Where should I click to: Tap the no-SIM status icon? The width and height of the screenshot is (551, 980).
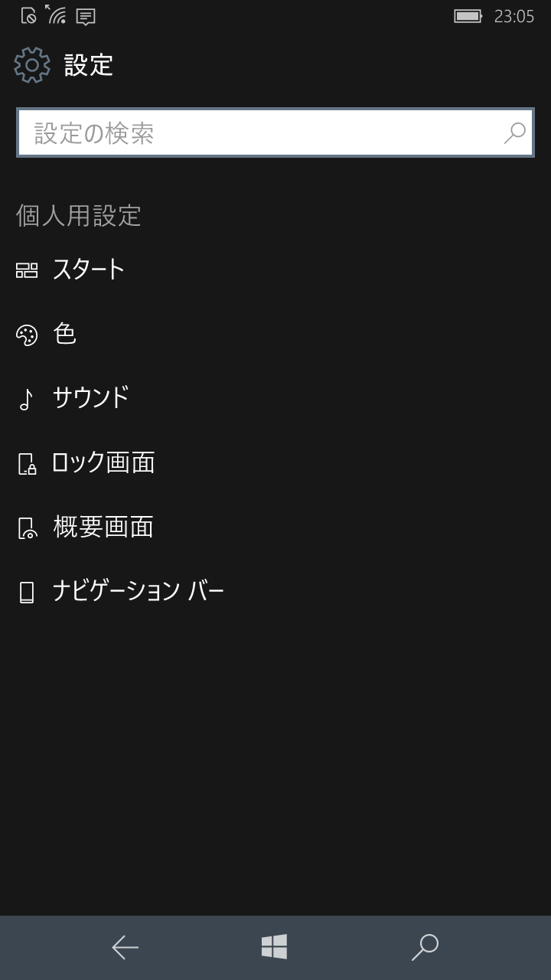click(x=28, y=15)
